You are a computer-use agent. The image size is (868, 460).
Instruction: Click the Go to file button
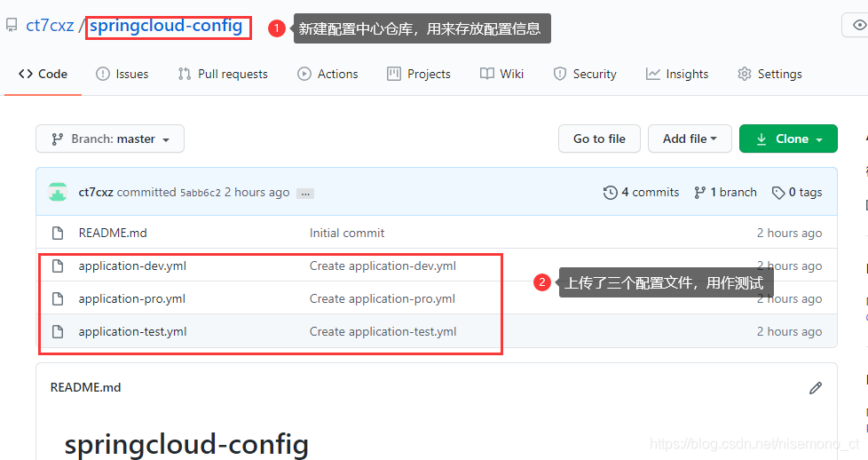599,139
